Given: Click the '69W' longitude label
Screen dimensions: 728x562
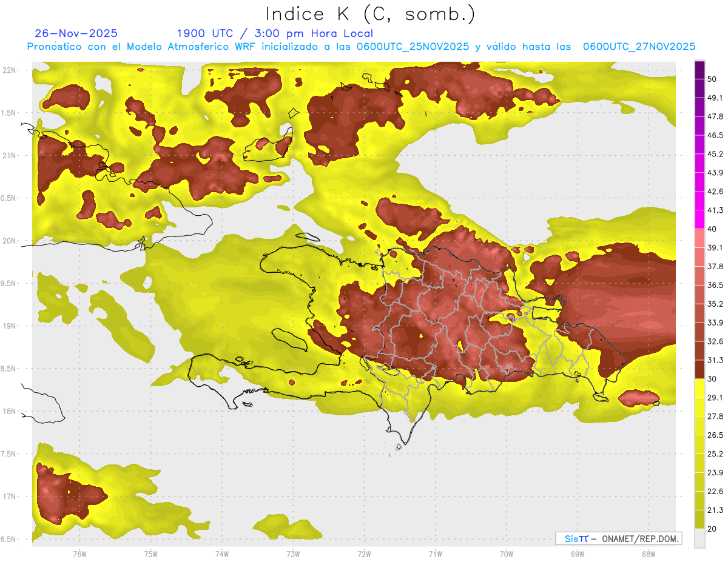Looking at the screenshot, I should click(577, 554).
